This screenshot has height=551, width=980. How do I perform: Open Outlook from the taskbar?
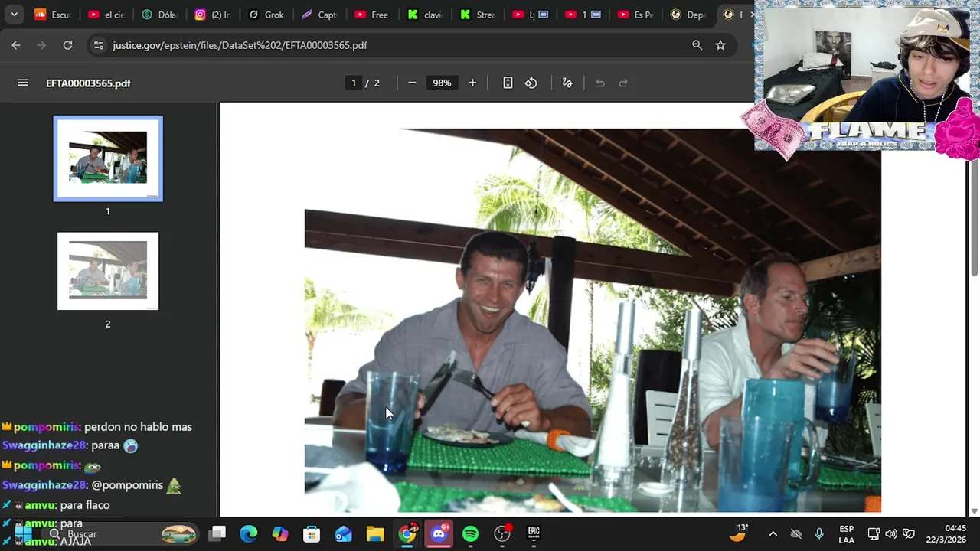click(x=343, y=533)
